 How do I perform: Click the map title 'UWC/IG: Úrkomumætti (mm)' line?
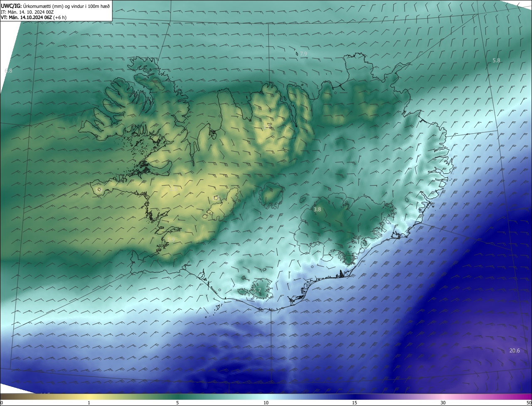pos(55,5)
